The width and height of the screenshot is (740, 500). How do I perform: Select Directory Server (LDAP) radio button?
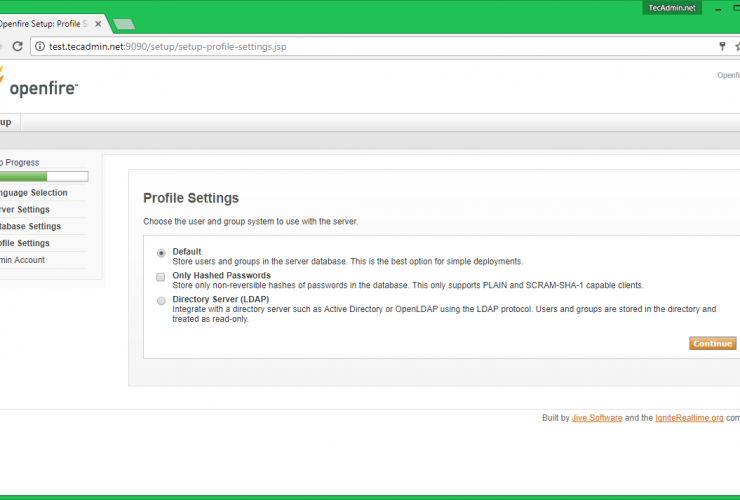click(161, 300)
